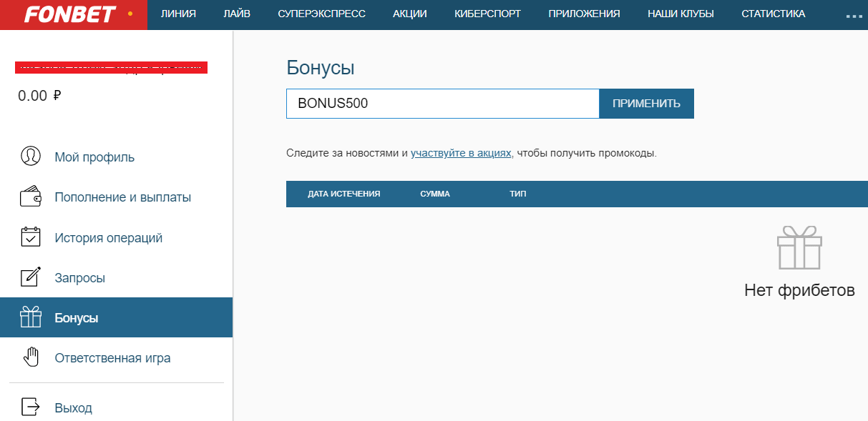This screenshot has height=421, width=868.
Task: Click the Нет фрибетов message
Action: [x=799, y=290]
